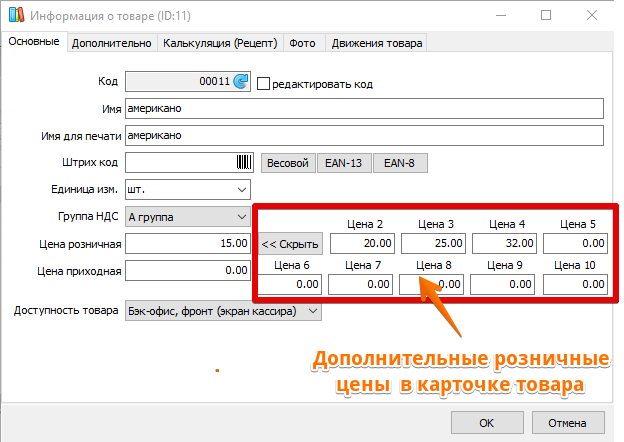
Task: Click the EAN-8 button
Action: 400,163
